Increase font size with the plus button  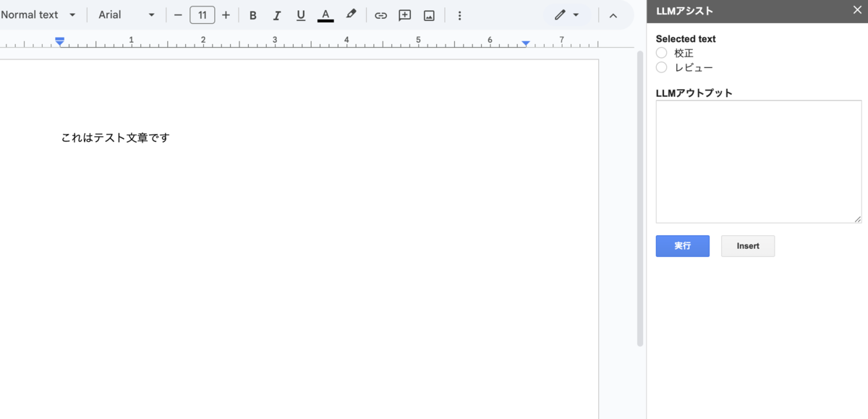[x=226, y=15]
